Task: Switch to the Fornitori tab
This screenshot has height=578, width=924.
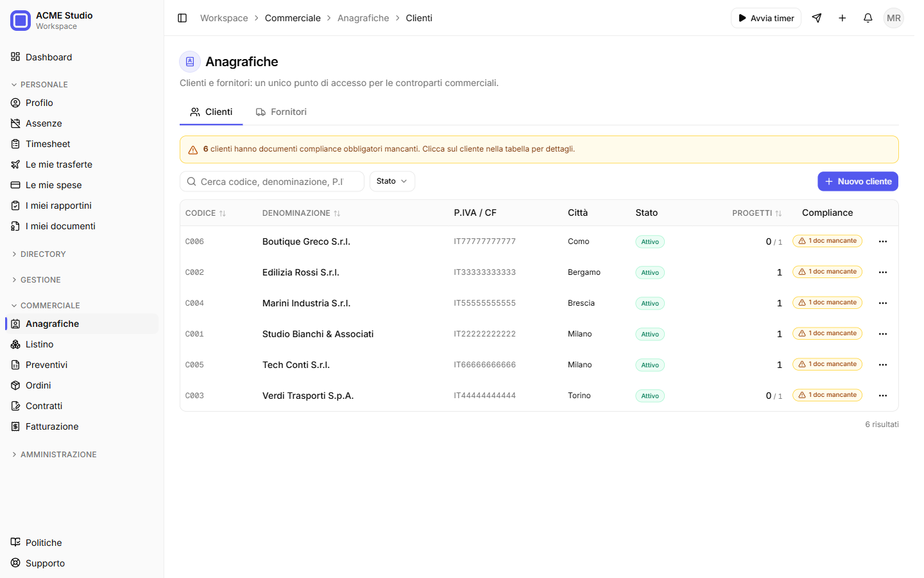Action: 281,112
